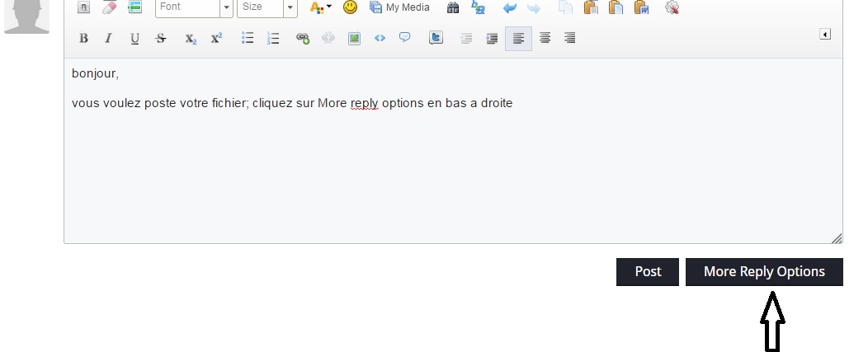Undo the last action
868x352 pixels.
[510, 7]
